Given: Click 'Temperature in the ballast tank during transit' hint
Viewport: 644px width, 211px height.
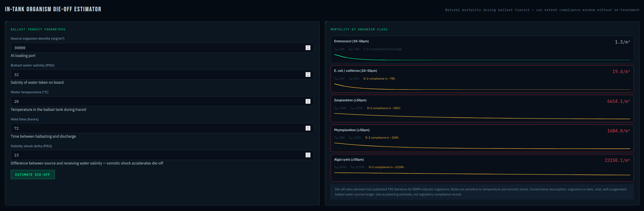Looking at the screenshot, I should coord(49,110).
